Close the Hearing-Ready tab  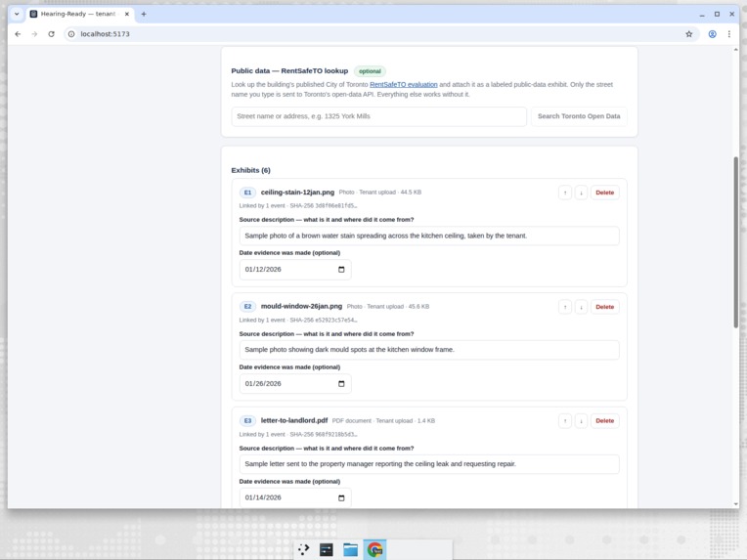tap(127, 14)
